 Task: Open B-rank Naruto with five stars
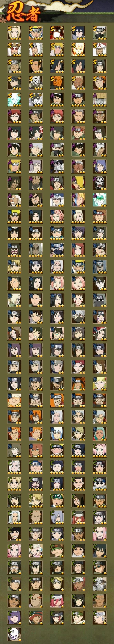pos(14,217)
